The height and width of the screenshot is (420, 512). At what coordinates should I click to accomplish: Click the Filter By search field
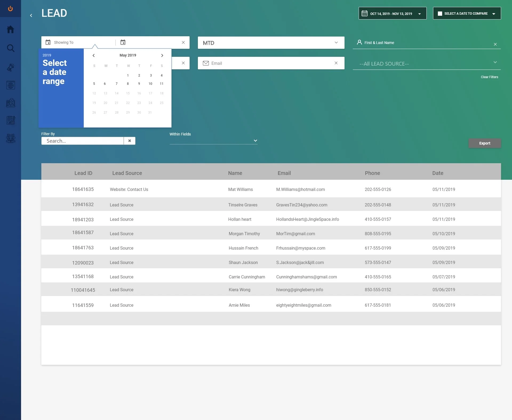coord(82,141)
